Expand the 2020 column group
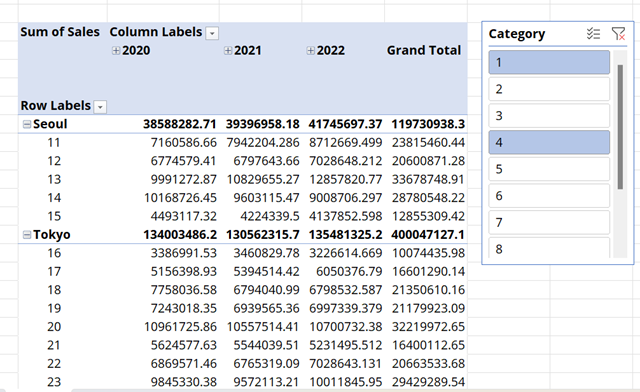This screenshot has width=640, height=392. point(116,51)
